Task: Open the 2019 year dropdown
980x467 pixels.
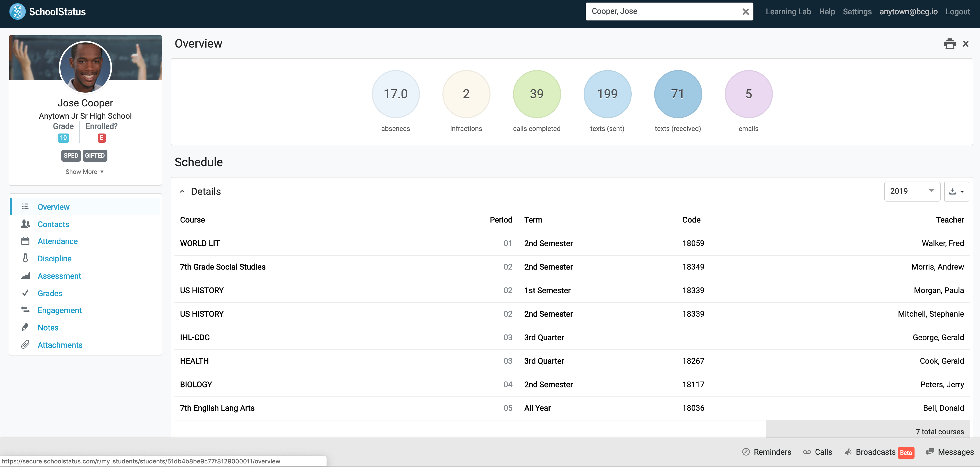Action: coord(912,192)
